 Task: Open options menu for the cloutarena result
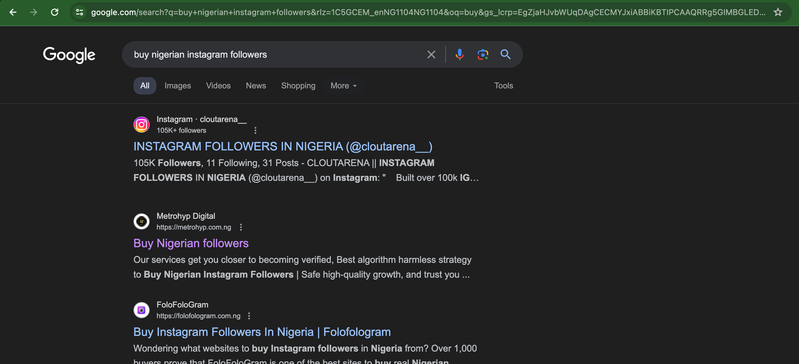tap(255, 131)
